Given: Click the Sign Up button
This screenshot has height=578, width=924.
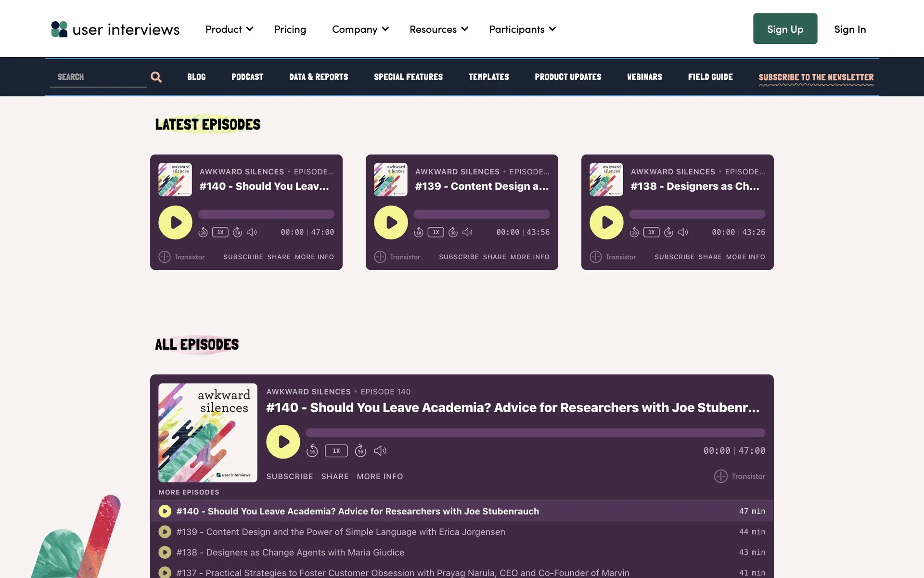Looking at the screenshot, I should point(785,29).
